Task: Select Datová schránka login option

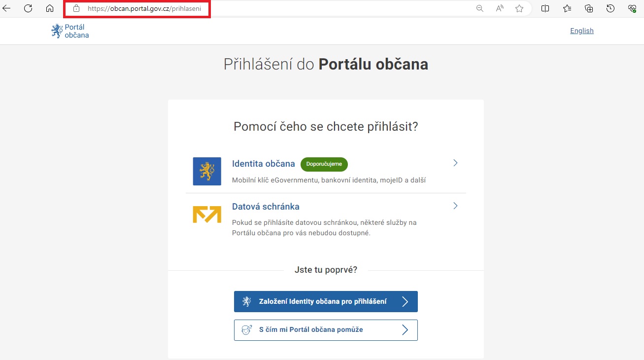Action: coord(266,207)
